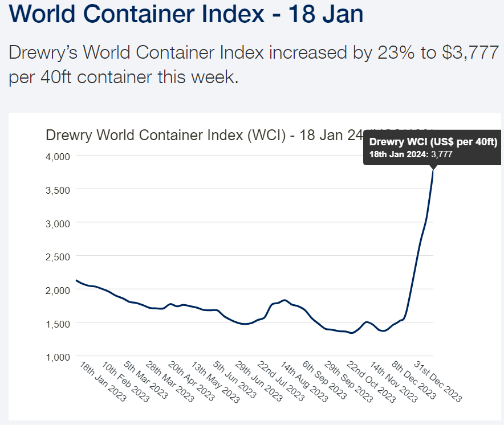The image size is (504, 425).
Task: Select the 29th Jun 2023 x-axis label
Action: [x=259, y=381]
